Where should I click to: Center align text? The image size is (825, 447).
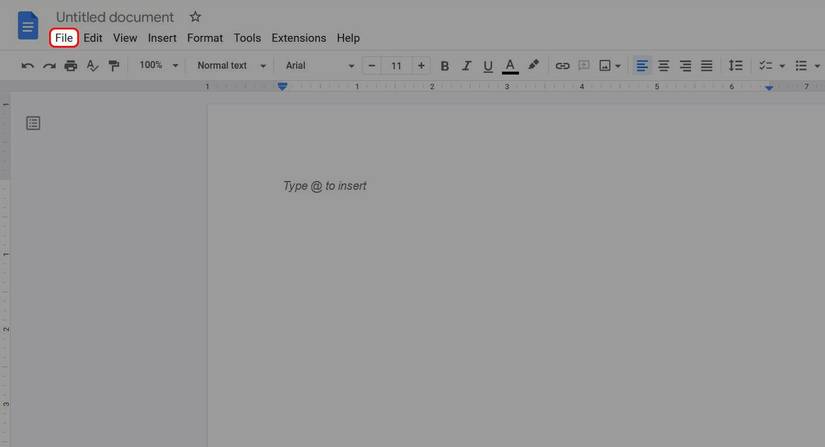click(x=663, y=66)
